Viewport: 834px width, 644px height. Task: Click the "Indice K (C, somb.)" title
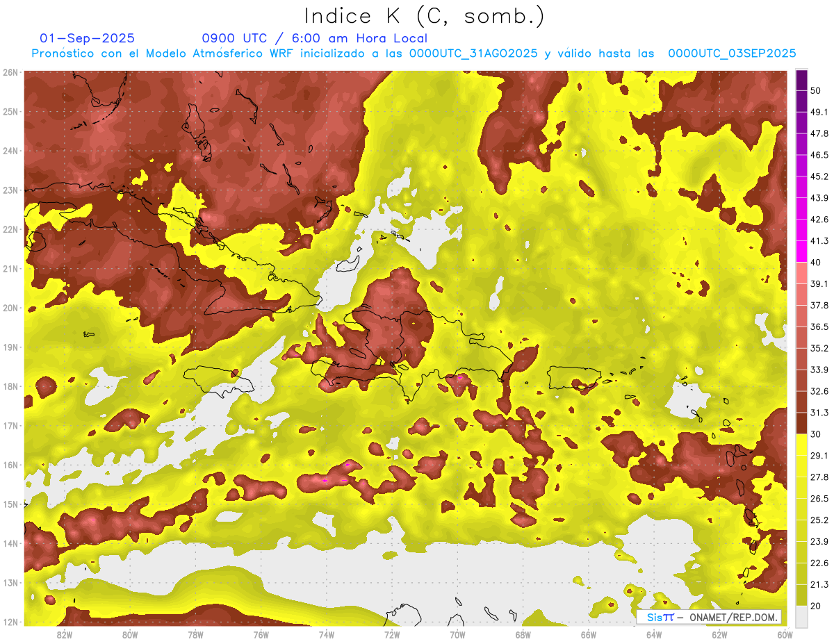pos(425,16)
